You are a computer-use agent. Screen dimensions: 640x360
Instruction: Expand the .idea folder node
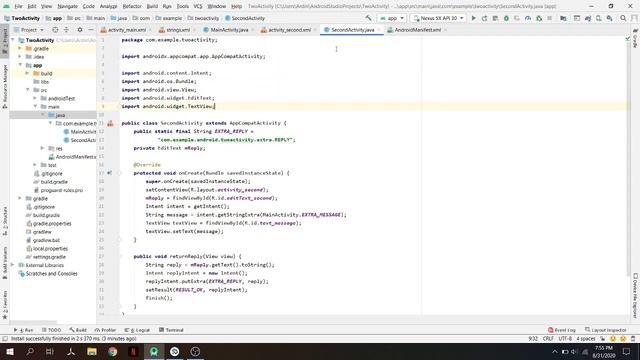click(x=20, y=57)
